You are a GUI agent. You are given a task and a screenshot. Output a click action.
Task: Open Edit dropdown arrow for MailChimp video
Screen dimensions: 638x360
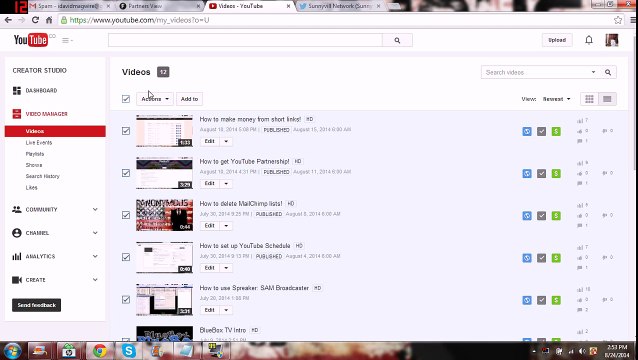tap(226, 226)
